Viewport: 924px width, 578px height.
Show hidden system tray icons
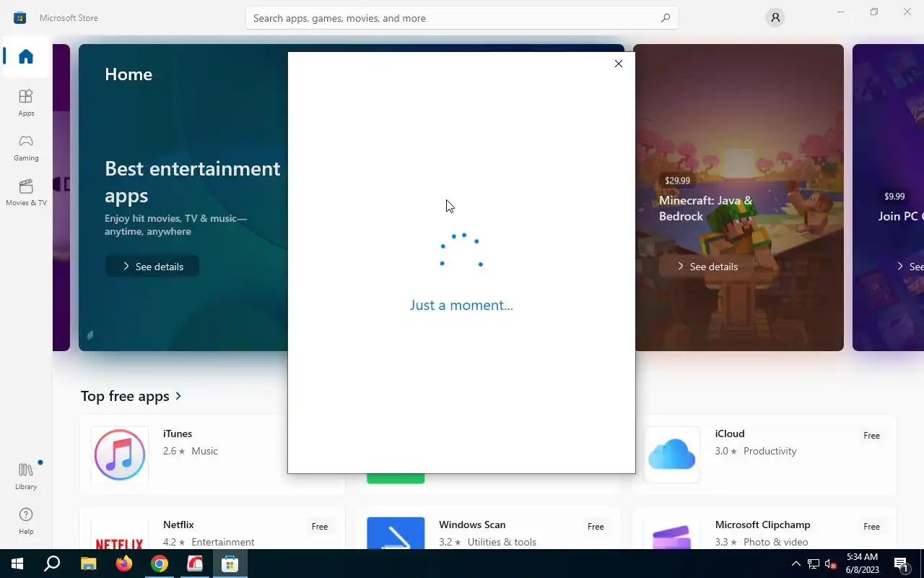[796, 564]
